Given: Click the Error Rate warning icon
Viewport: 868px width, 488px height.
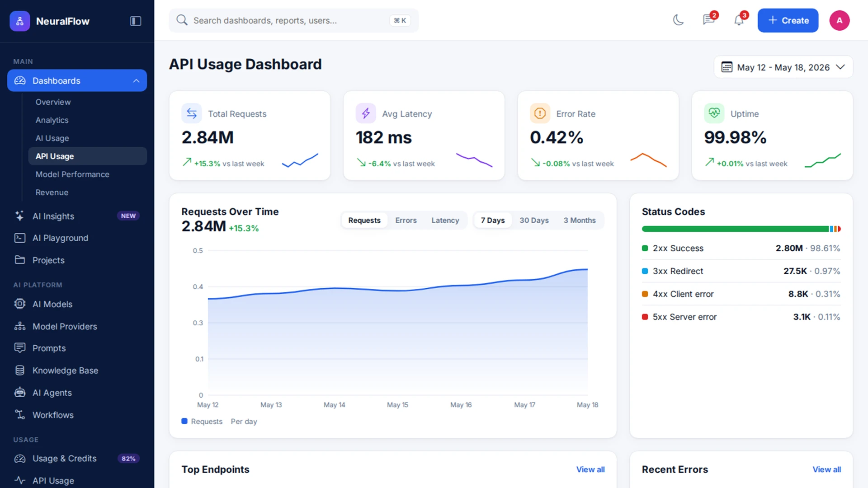Looking at the screenshot, I should pyautogui.click(x=540, y=113).
